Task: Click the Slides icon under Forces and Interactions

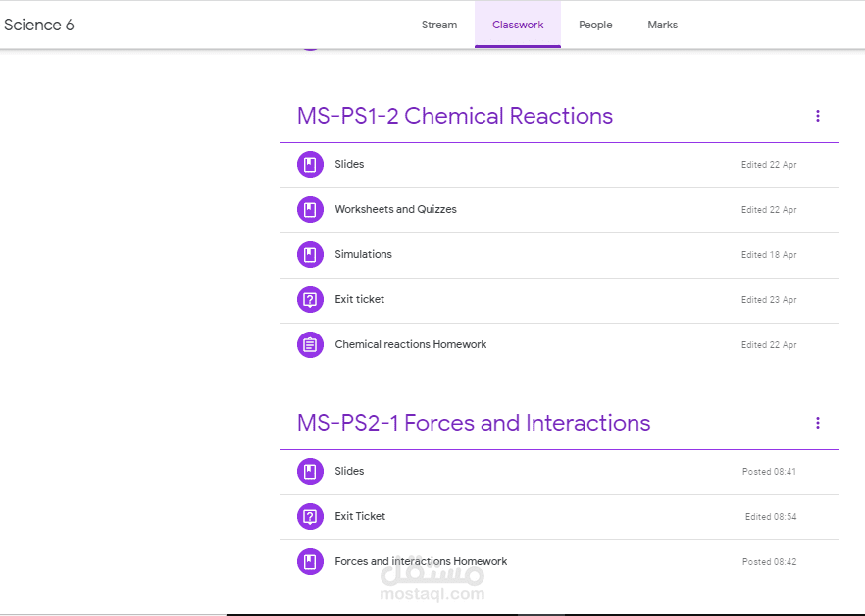Action: 310,471
